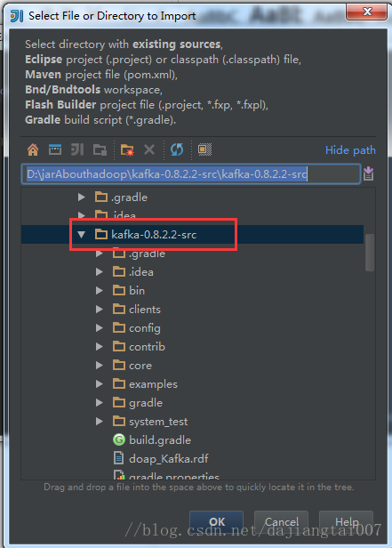Click the file tree vertical scrollbar thumb
Screen dimensions: 392x548
point(370,253)
